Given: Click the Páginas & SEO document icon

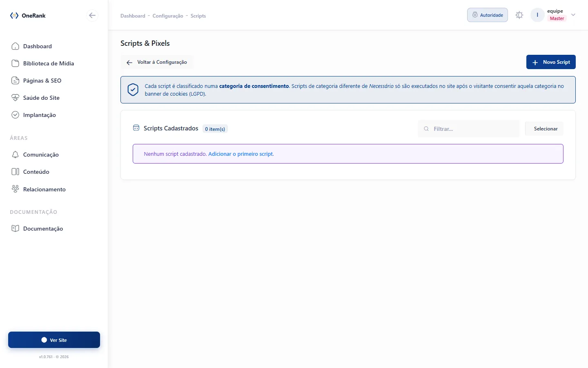Looking at the screenshot, I should tap(15, 81).
